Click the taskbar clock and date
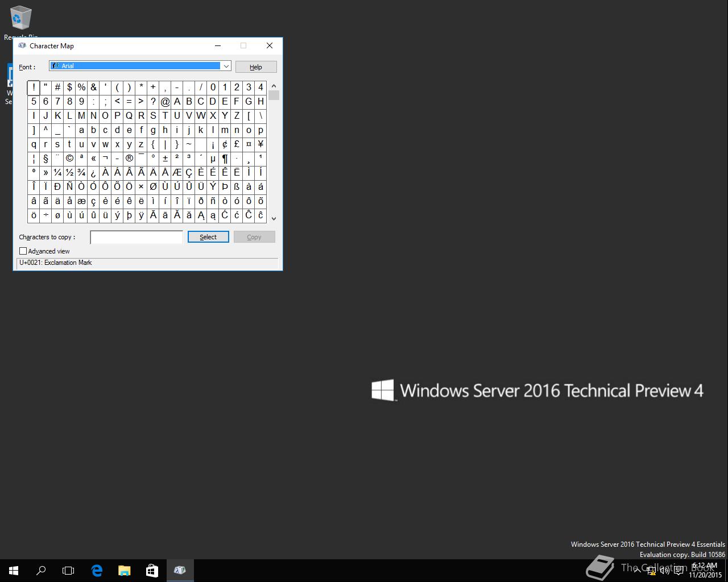The width and height of the screenshot is (728, 582). (705, 571)
